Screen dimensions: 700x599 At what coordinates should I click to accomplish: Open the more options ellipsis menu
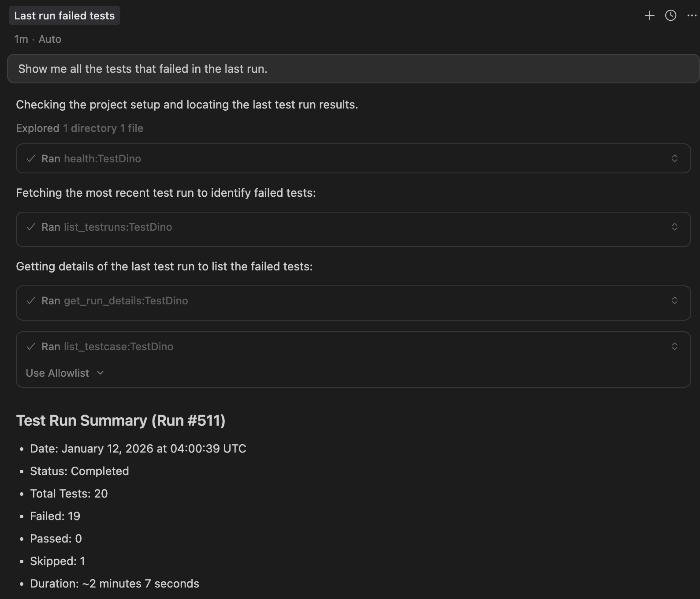[x=692, y=16]
